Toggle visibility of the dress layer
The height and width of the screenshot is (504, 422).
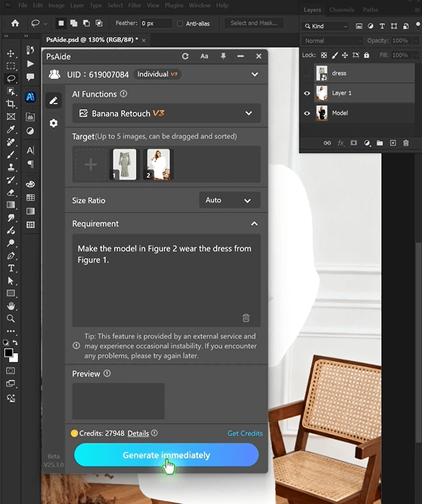tap(307, 73)
